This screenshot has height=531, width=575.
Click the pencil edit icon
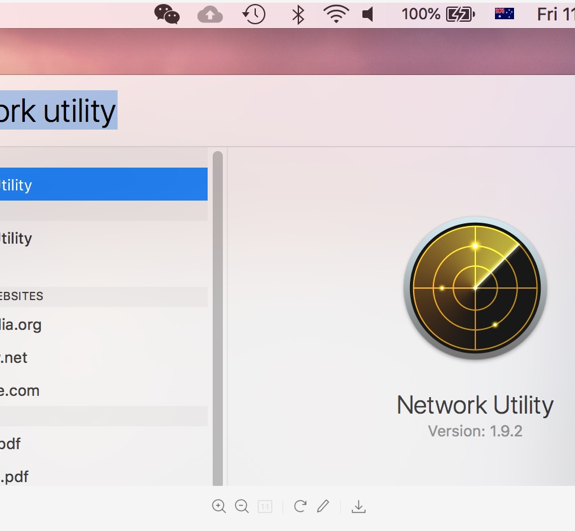[323, 506]
